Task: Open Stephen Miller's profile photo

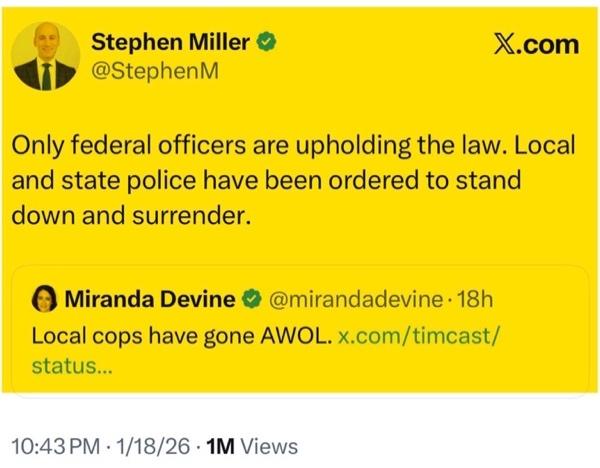Action: [46, 56]
